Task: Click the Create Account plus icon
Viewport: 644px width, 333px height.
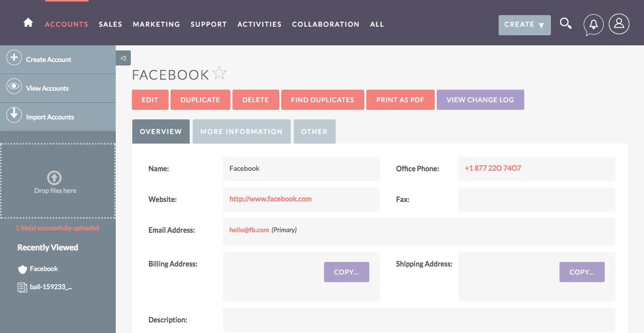Action: pyautogui.click(x=14, y=57)
